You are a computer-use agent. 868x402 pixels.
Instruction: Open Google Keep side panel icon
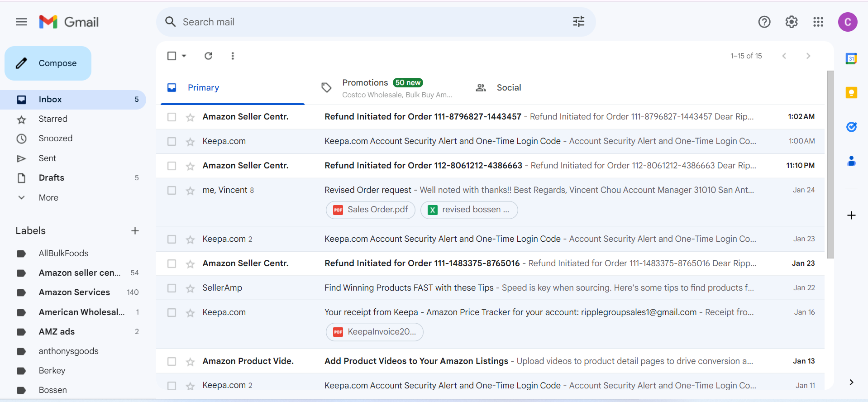tap(851, 93)
